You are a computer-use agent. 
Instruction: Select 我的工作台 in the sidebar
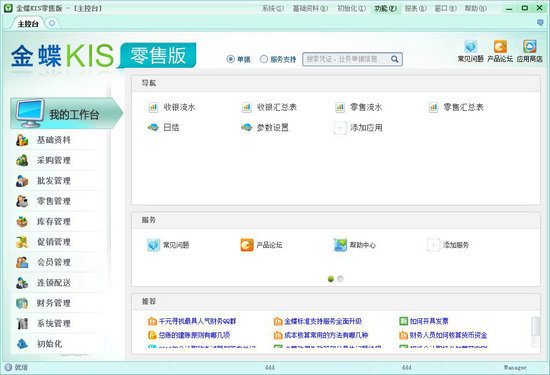(66, 114)
